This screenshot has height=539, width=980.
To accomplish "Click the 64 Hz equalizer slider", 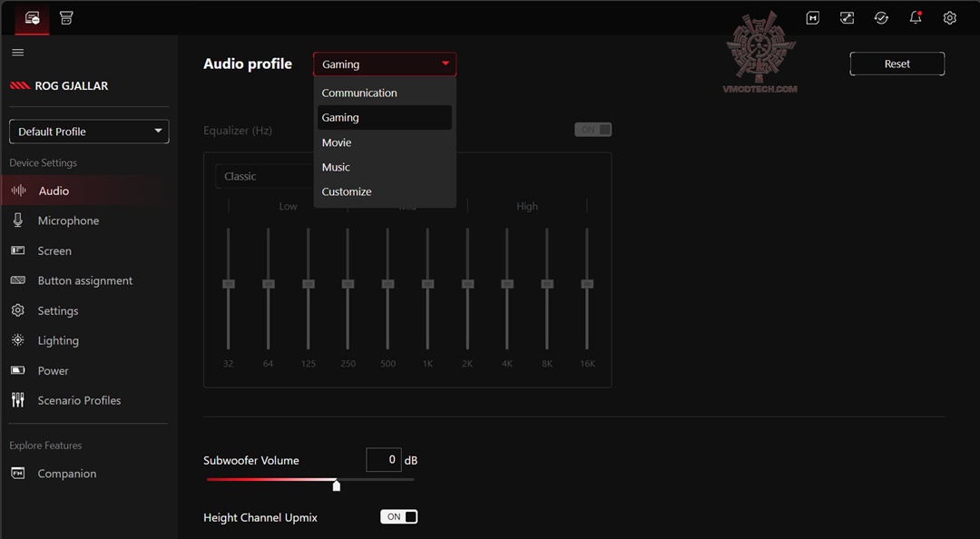I will pyautogui.click(x=268, y=284).
